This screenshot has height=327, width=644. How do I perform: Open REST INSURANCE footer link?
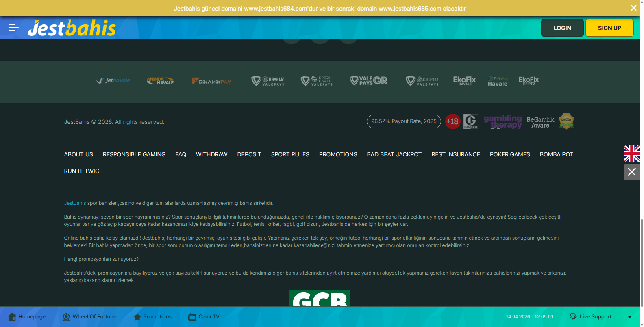coord(456,154)
